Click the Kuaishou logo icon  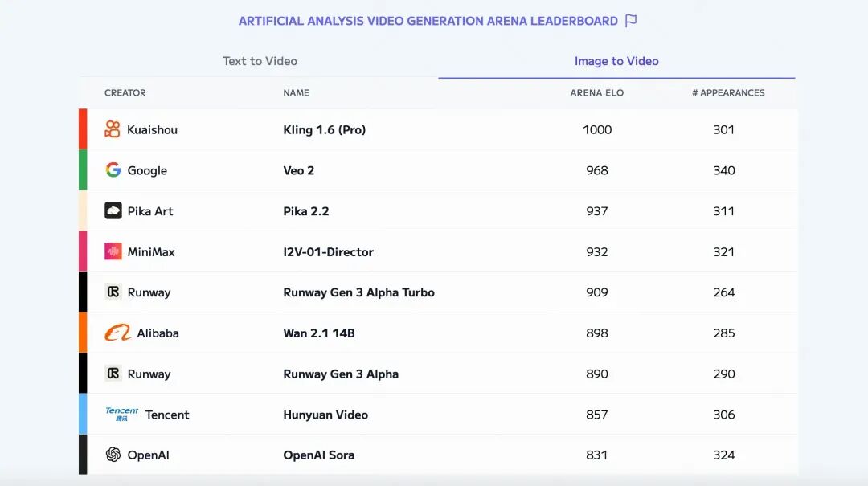pos(113,129)
